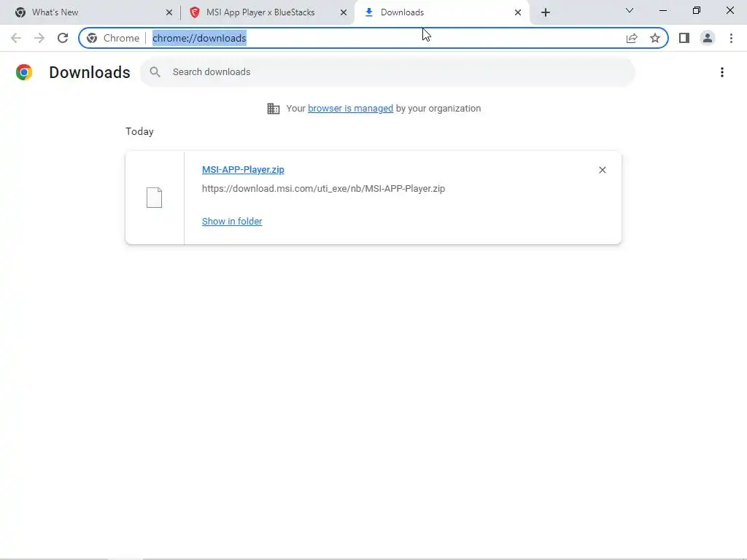Close the Chrome window
747x560 pixels.
tap(729, 10)
